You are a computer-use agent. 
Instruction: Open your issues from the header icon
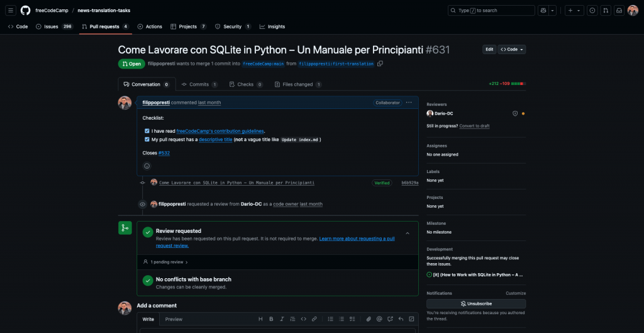coord(592,10)
